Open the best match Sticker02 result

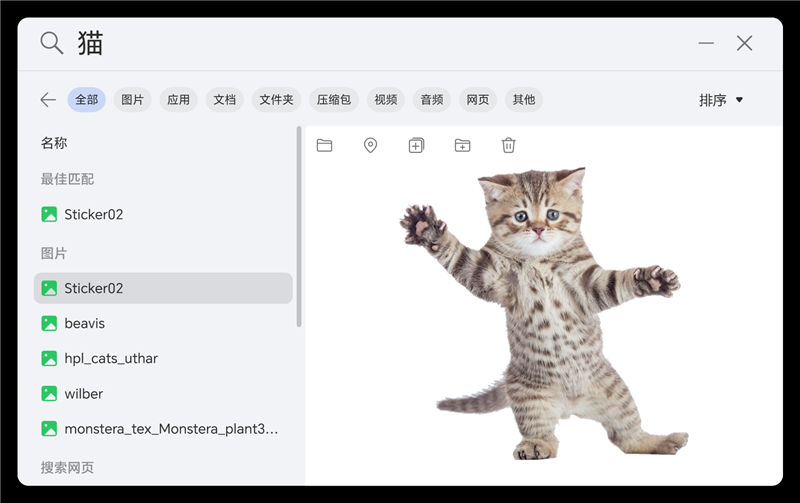click(x=93, y=214)
